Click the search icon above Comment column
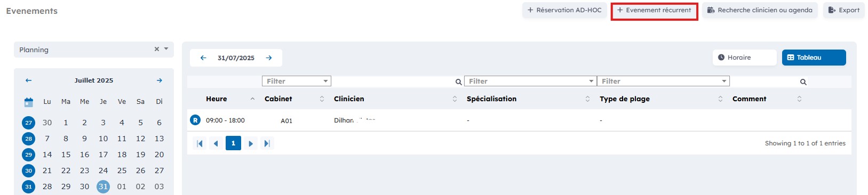The height and width of the screenshot is (195, 868). 803,82
